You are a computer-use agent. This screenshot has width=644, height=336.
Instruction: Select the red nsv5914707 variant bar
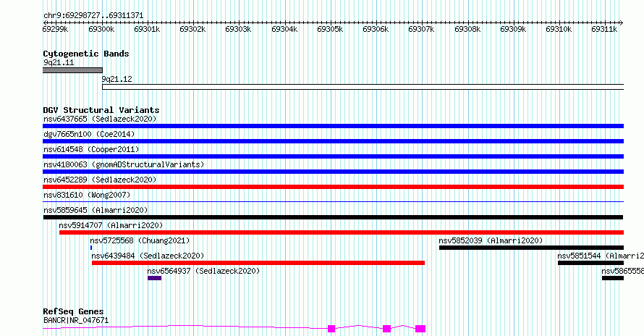click(x=342, y=232)
